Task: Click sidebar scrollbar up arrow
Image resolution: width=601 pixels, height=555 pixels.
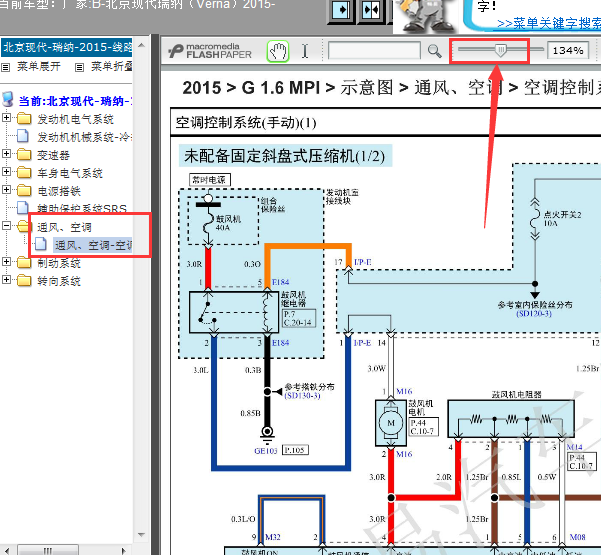Action: click(141, 45)
